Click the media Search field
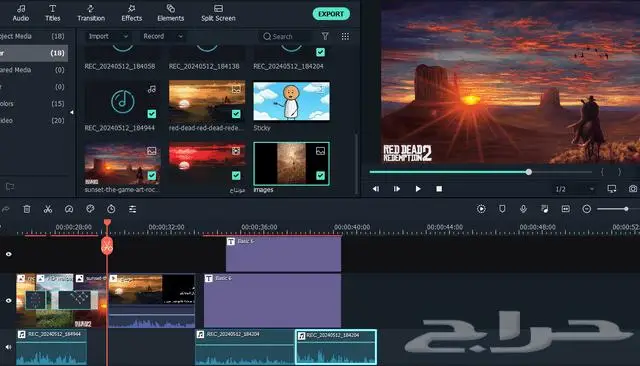 286,36
